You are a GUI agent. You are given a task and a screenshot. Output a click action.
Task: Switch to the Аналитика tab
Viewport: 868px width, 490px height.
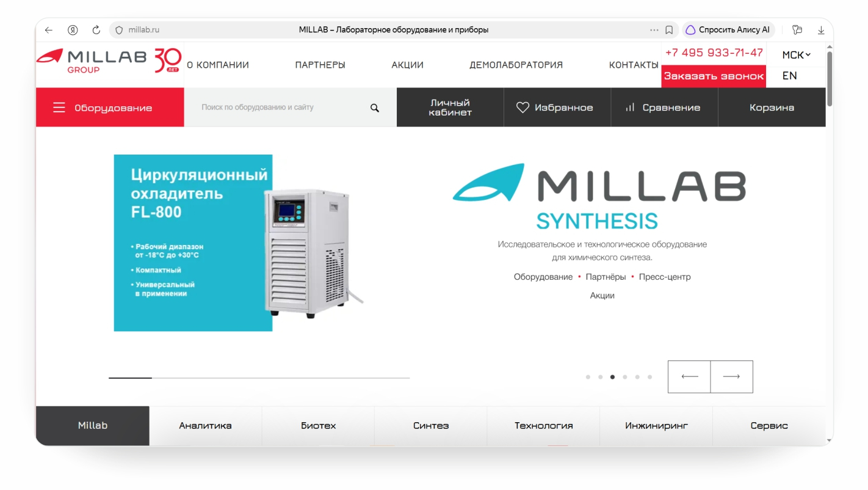(206, 426)
